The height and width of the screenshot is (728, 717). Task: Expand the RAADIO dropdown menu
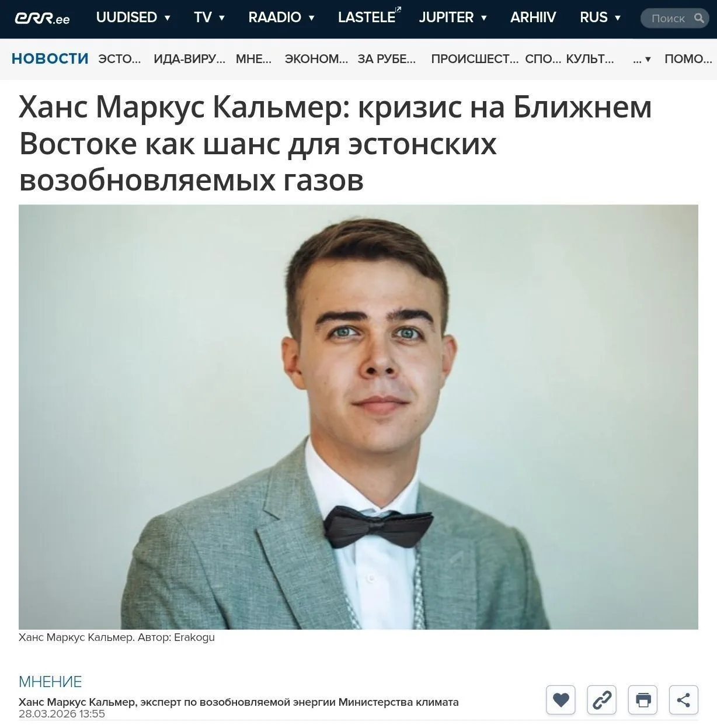pyautogui.click(x=281, y=18)
